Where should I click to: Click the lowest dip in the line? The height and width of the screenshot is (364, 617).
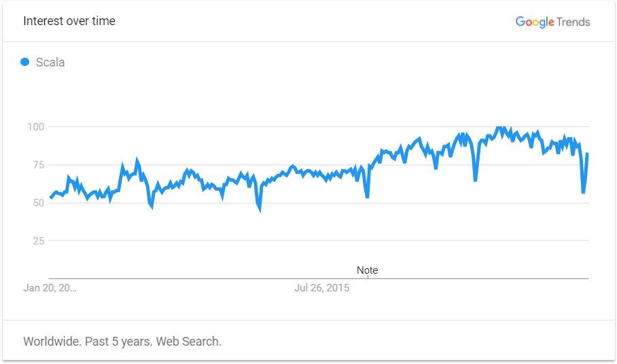(260, 211)
